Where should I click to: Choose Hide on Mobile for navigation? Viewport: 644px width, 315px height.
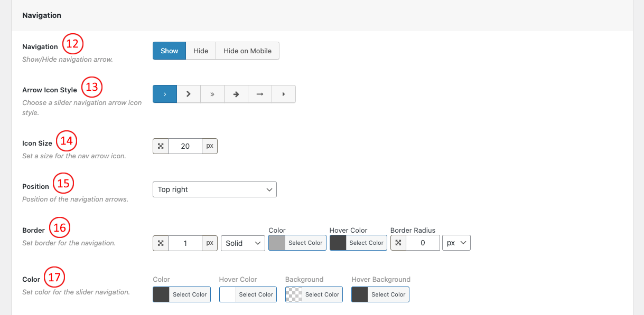coord(247,51)
